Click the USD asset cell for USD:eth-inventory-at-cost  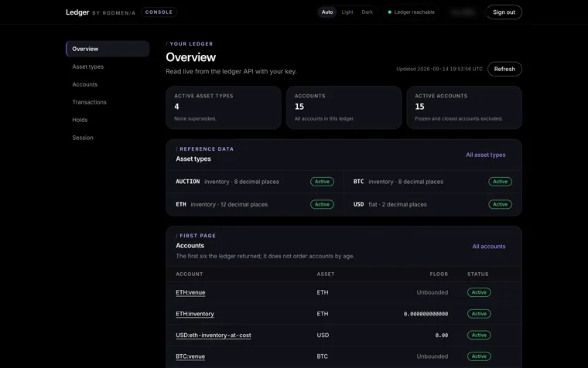pyautogui.click(x=323, y=335)
